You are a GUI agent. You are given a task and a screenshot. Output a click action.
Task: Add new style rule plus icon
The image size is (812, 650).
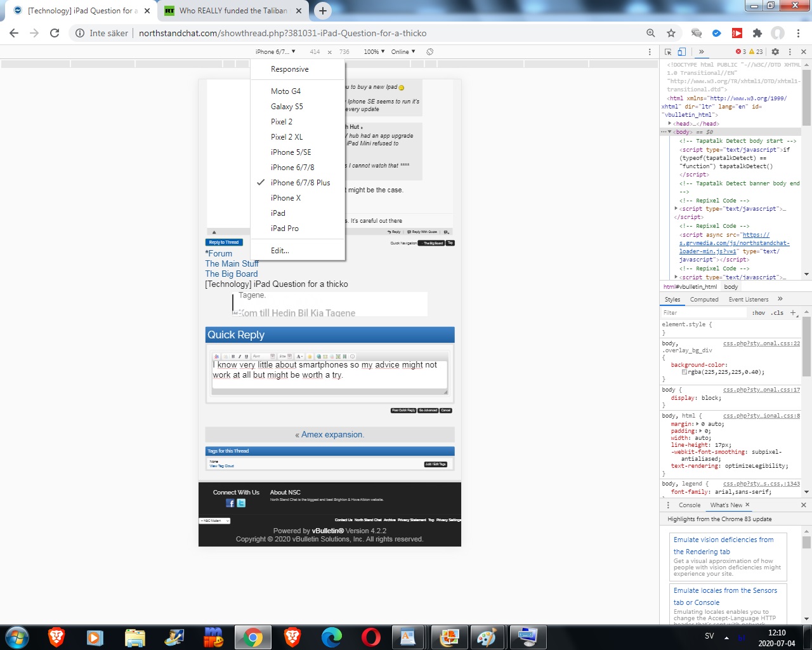[x=793, y=313]
